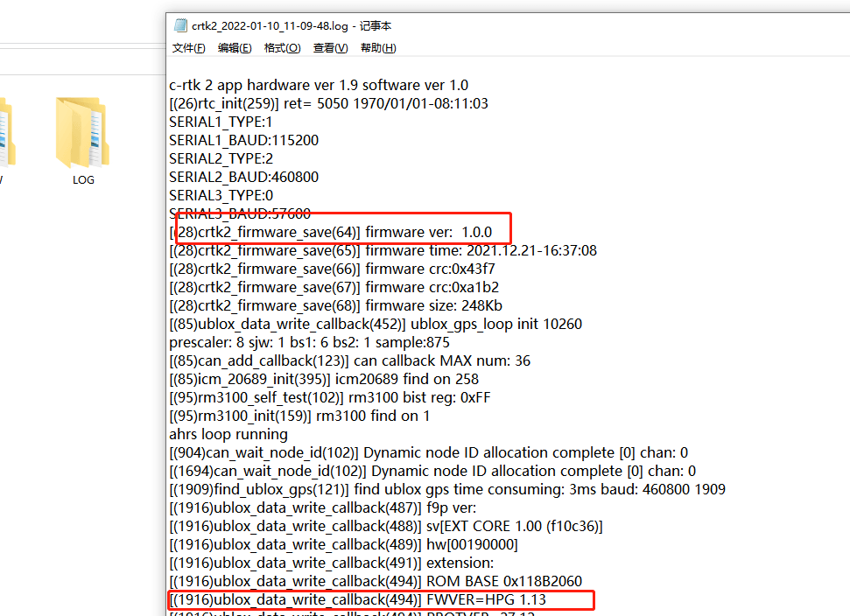Image resolution: width=850 pixels, height=616 pixels.
Task: Click the LOG folder name label
Action: (x=83, y=179)
